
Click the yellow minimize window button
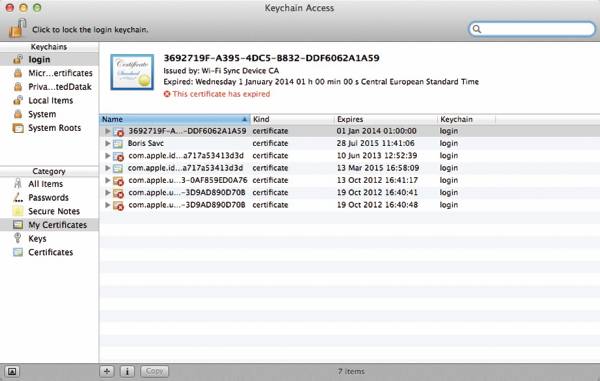pos(23,8)
